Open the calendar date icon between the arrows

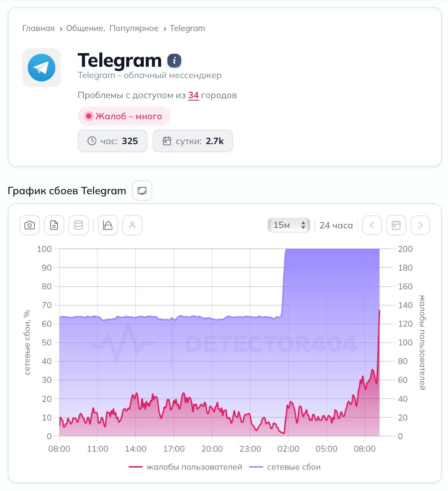coord(396,225)
